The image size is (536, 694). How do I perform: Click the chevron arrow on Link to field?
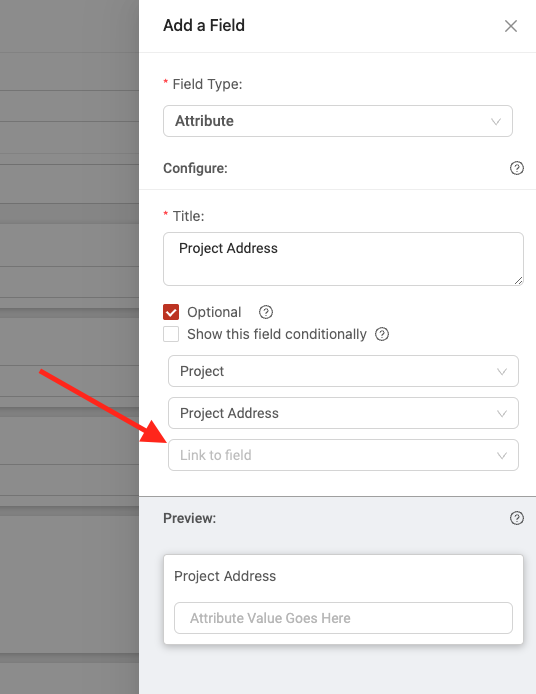pyautogui.click(x=501, y=455)
